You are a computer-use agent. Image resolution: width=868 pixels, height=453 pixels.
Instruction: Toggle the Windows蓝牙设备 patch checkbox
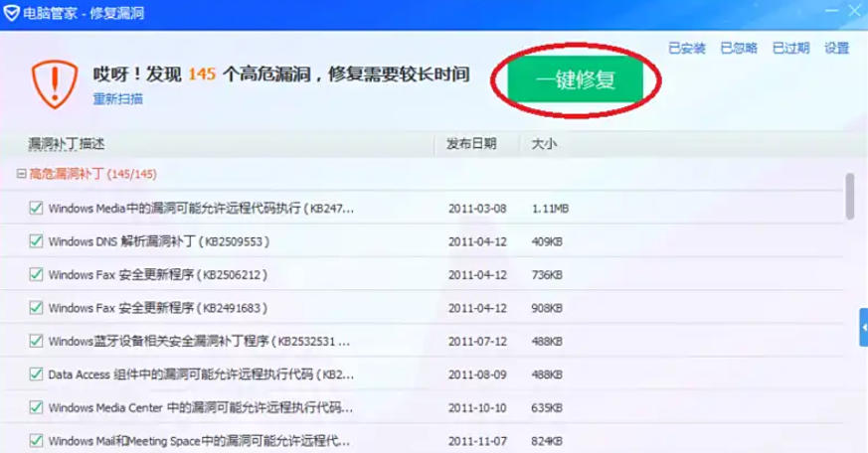pyautogui.click(x=37, y=341)
